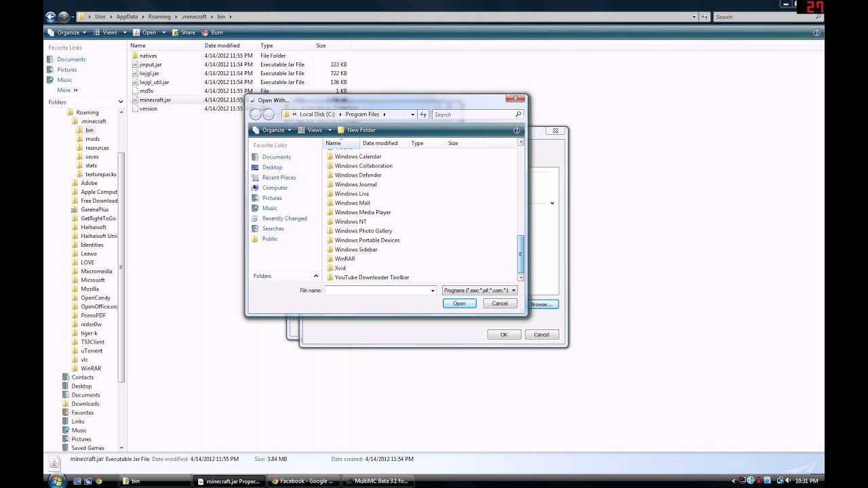Select lwjgl_util.jar file
This screenshot has height=488, width=868.
click(x=154, y=82)
